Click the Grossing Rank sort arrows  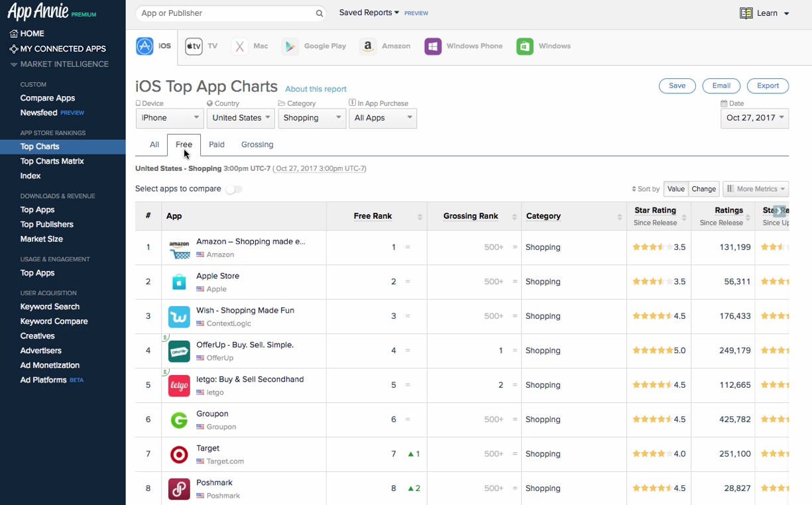point(514,217)
